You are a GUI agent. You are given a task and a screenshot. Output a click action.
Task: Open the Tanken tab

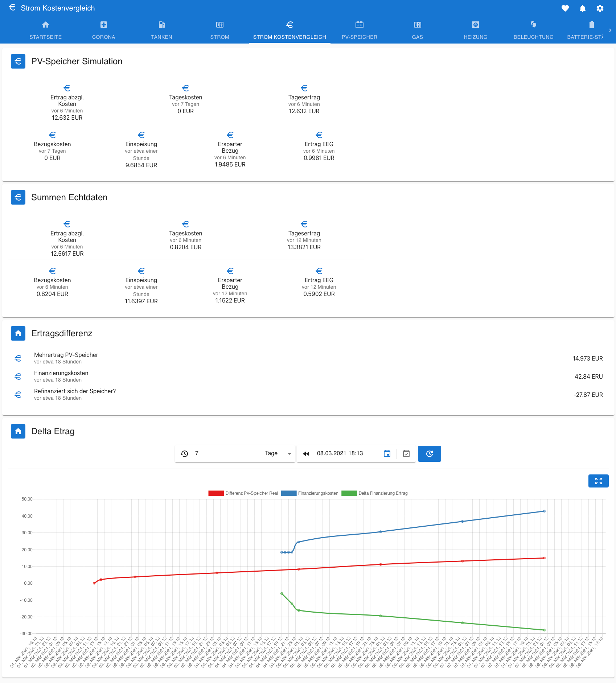(x=162, y=30)
